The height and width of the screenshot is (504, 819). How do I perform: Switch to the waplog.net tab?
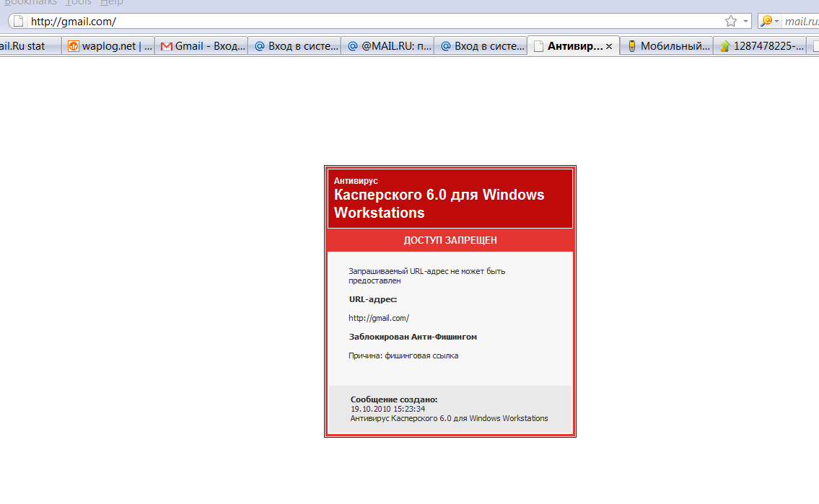click(x=108, y=46)
